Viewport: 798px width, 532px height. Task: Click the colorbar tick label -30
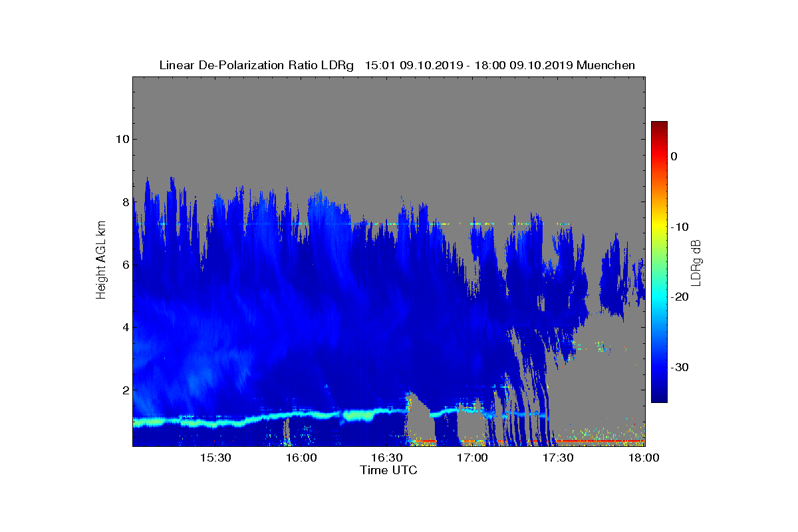pos(679,368)
